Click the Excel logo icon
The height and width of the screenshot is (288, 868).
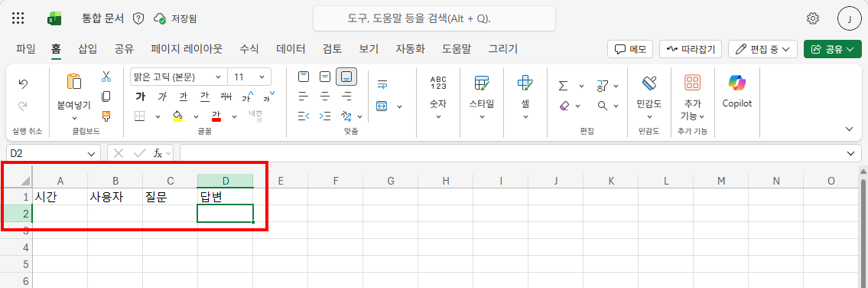(54, 18)
